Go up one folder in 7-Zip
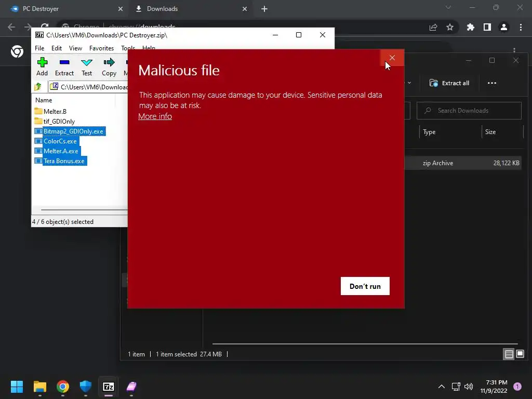The width and height of the screenshot is (532, 399). (x=38, y=87)
